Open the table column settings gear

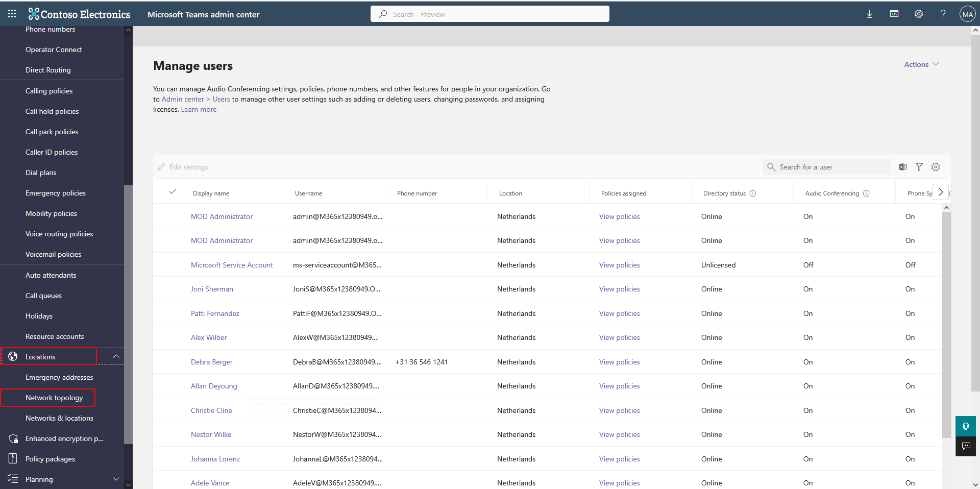pos(936,167)
